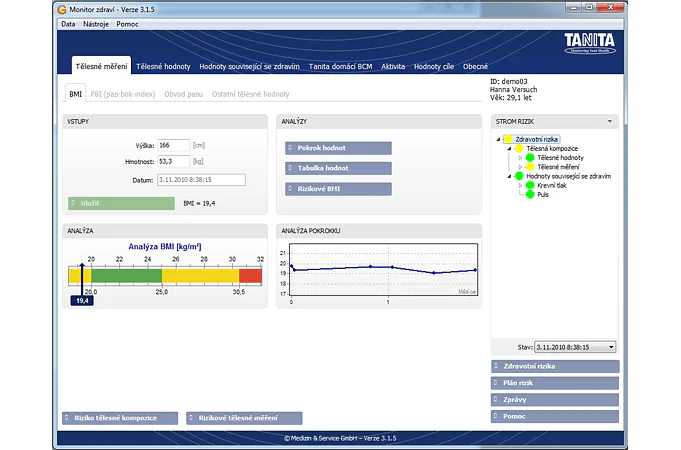This screenshot has width=681, height=450.
Task: Click green status dot beside Tělesné hodnoty
Action: [530, 158]
